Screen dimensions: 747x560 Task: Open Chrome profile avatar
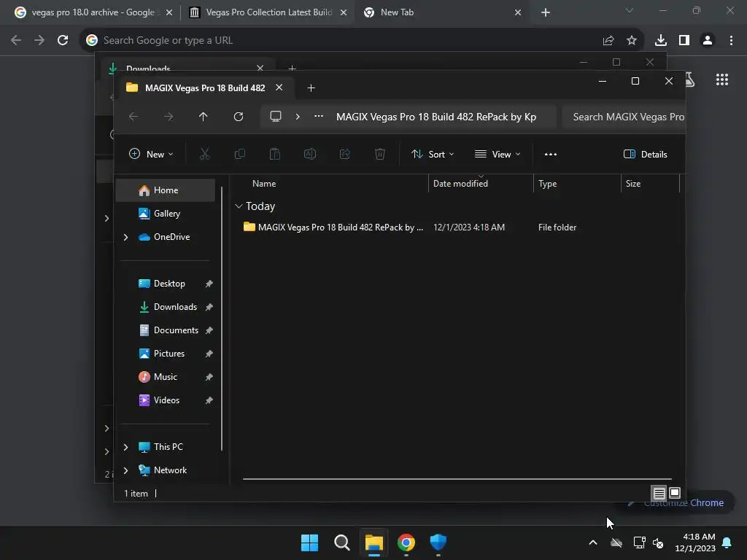(x=708, y=41)
